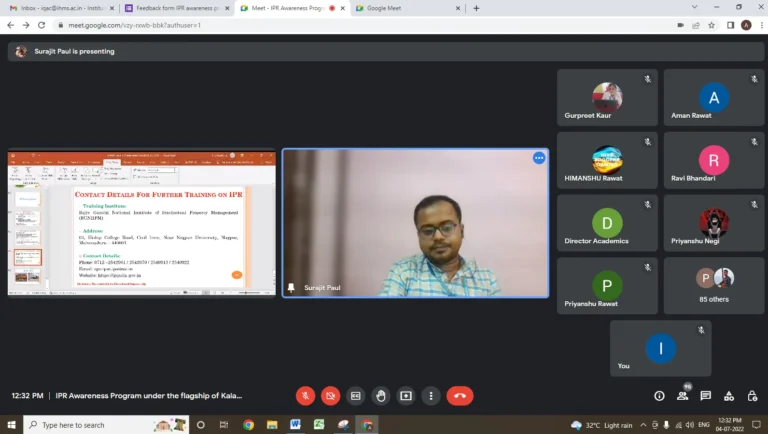Open Chrome three-dot menu
This screenshot has width=768, height=434.
[x=762, y=25]
